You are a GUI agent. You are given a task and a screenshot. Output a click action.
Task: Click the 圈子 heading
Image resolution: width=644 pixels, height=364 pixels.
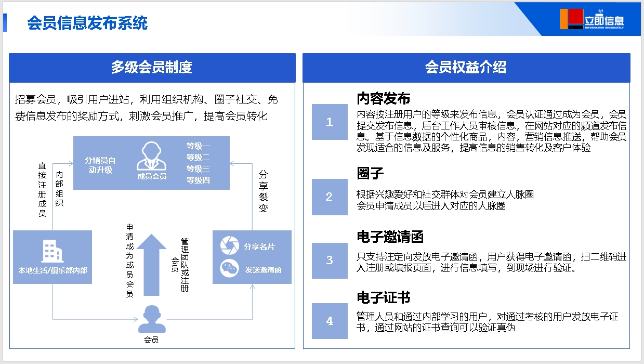(370, 173)
